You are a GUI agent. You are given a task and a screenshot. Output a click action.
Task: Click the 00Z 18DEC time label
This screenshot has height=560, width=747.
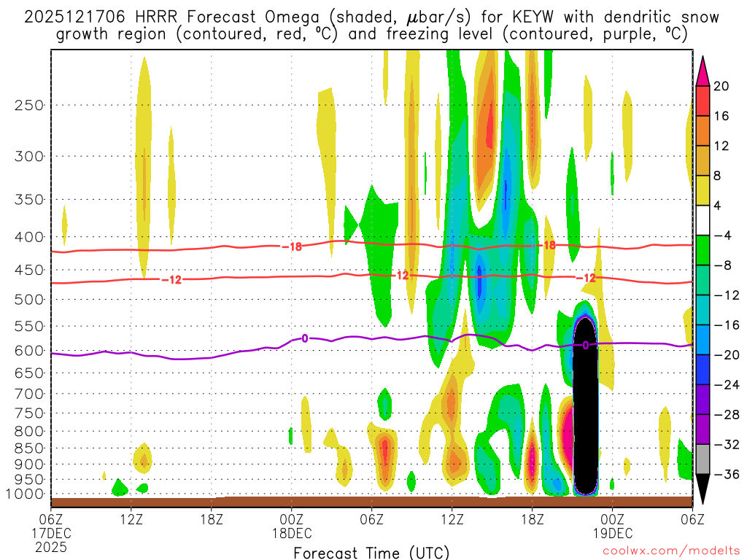click(292, 526)
